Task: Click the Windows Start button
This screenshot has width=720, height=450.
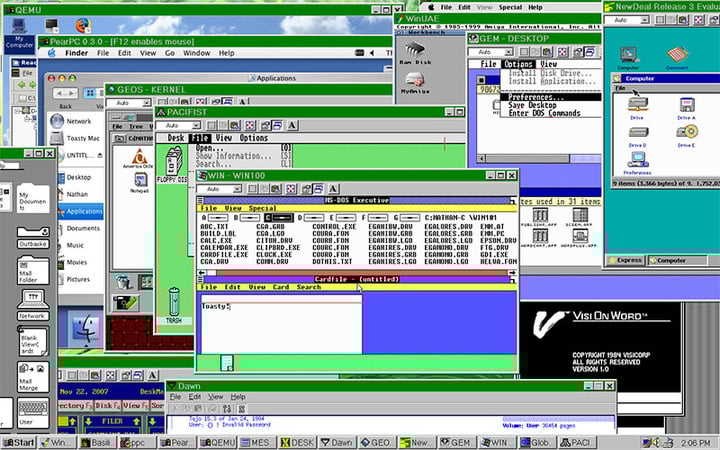Action: 19,442
